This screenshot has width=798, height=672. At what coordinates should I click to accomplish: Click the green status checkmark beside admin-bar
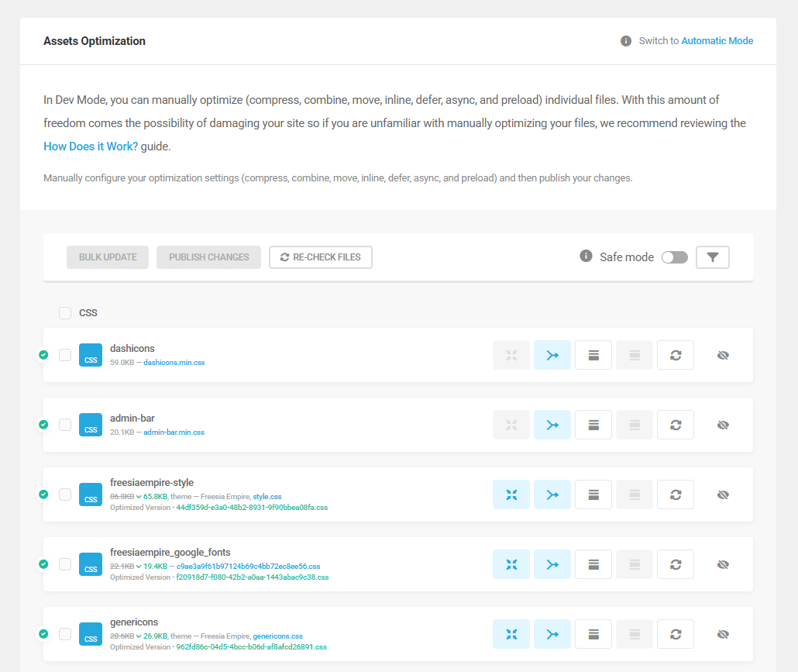tap(43, 425)
